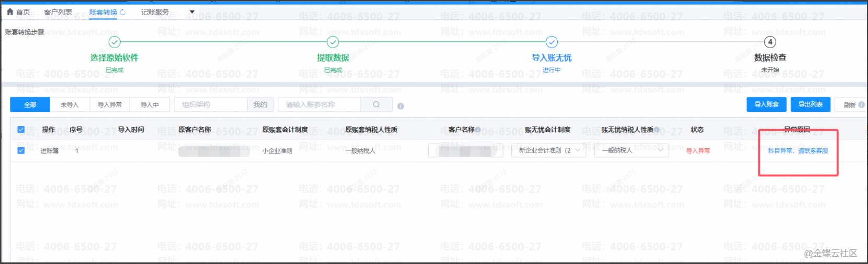Screen dimensions: 868x264
Task: Toggle the select-all checkbox in table header
Action: [x=21, y=130]
